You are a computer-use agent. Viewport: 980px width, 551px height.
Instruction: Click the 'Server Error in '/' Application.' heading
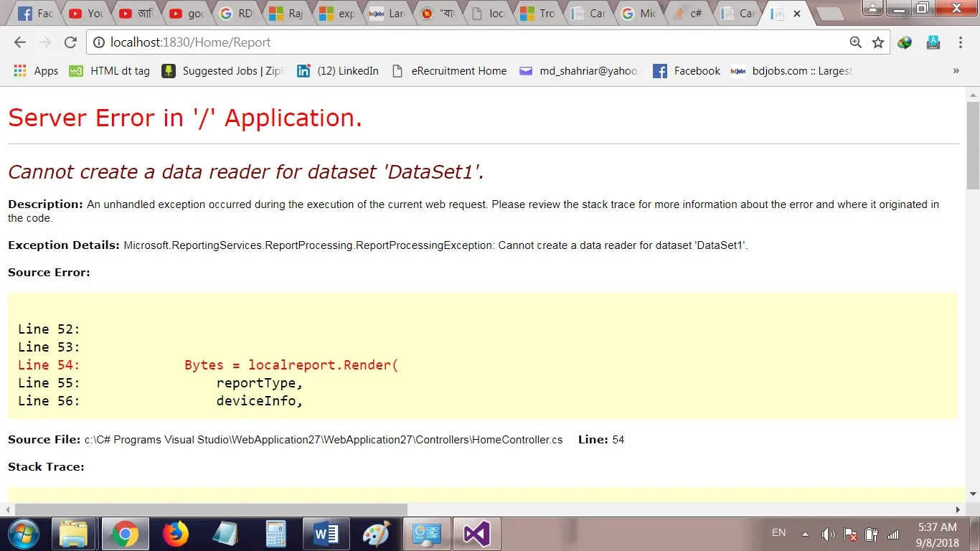pos(185,118)
